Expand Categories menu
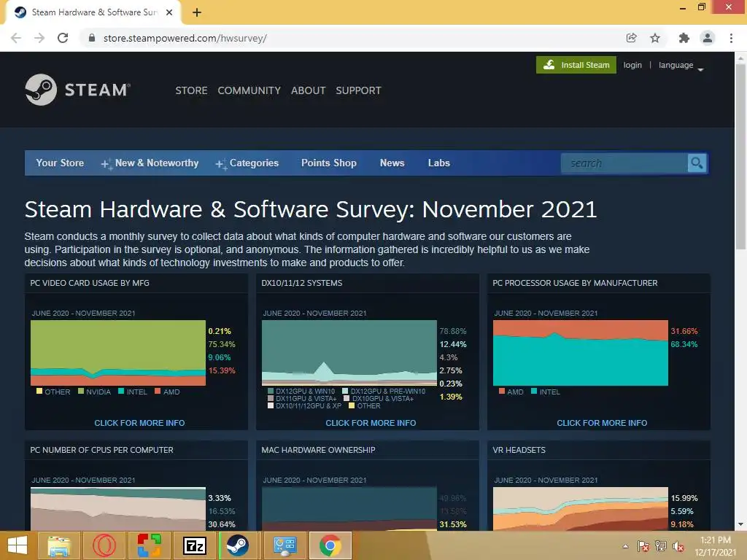 tap(247, 163)
